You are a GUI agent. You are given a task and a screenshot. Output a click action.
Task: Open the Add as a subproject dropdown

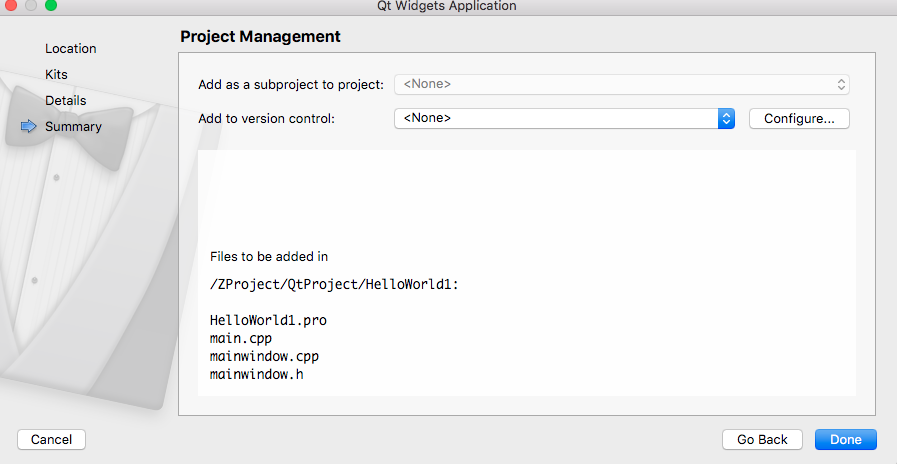622,84
